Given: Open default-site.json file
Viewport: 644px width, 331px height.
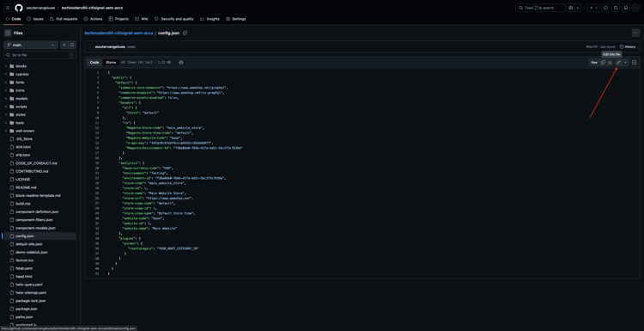Looking at the screenshot, I should pyautogui.click(x=28, y=244).
